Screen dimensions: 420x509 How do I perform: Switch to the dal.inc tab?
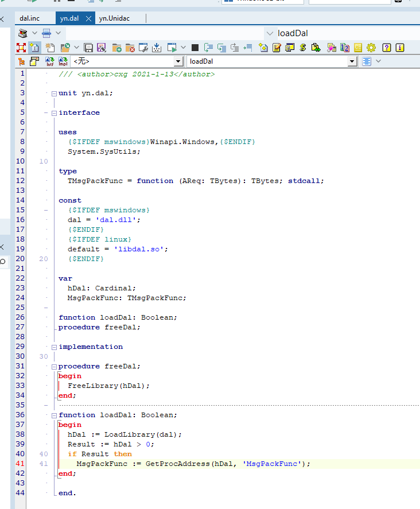(x=29, y=18)
